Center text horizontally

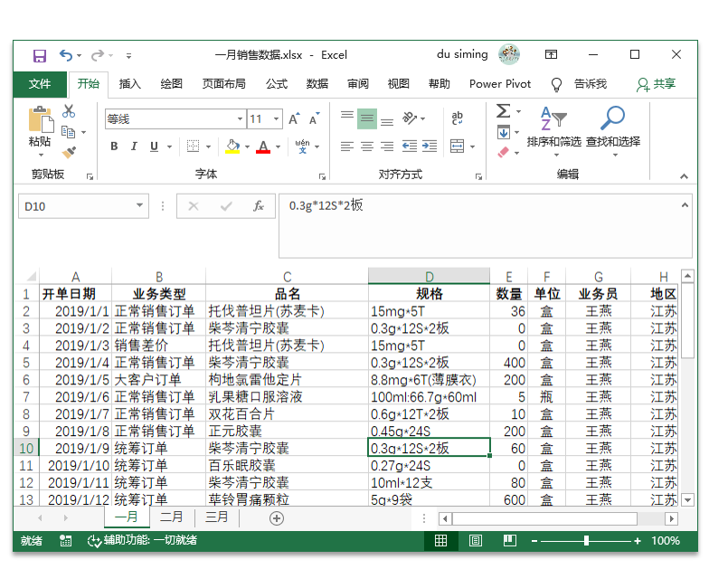(367, 147)
